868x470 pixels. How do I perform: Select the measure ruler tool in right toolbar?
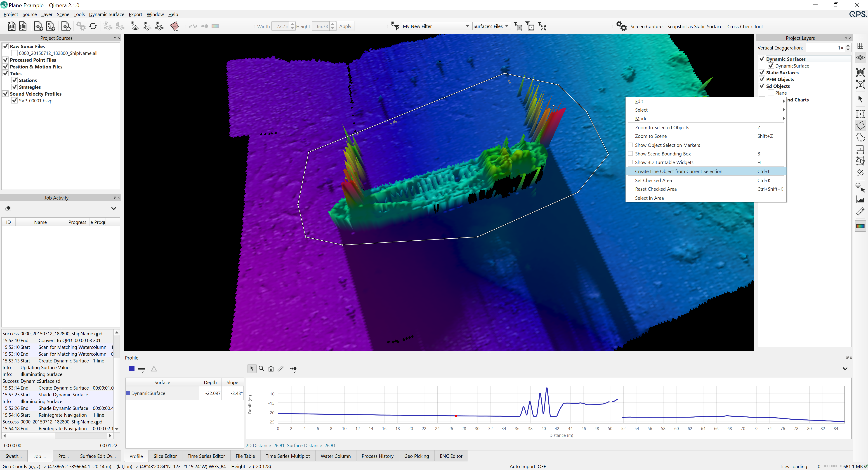860,211
